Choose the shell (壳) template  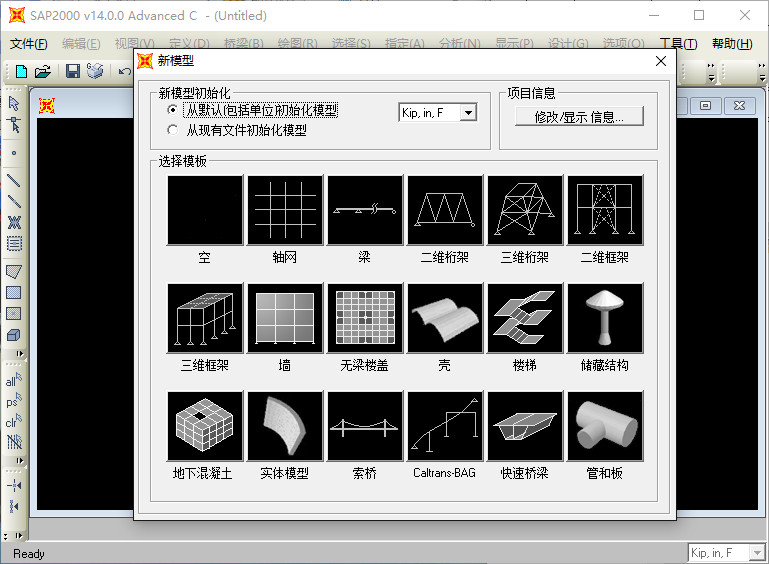445,318
